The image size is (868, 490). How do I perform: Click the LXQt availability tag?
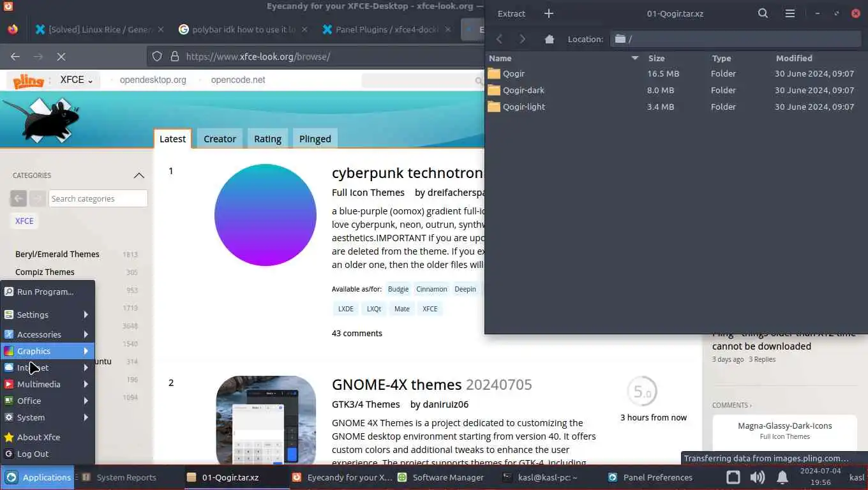pyautogui.click(x=374, y=309)
